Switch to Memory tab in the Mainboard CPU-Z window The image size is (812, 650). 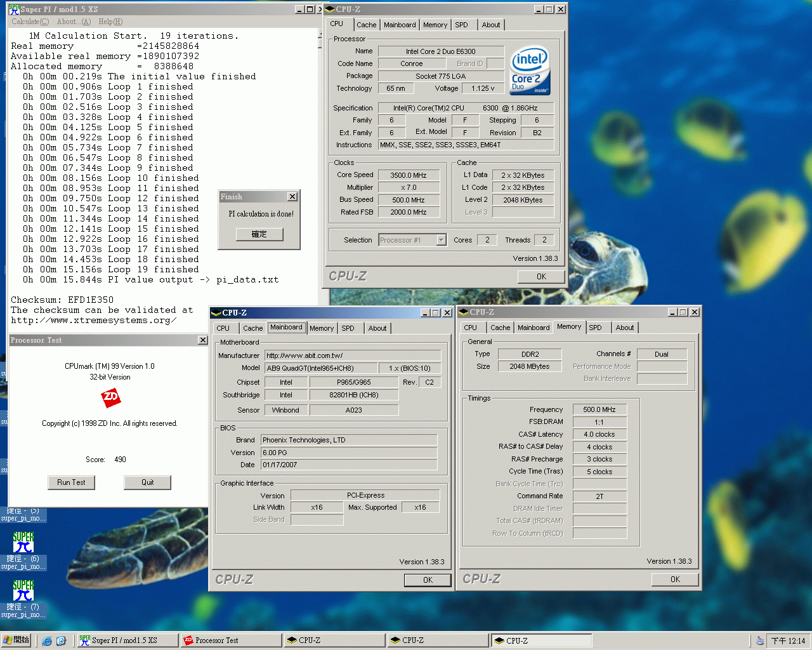click(322, 328)
